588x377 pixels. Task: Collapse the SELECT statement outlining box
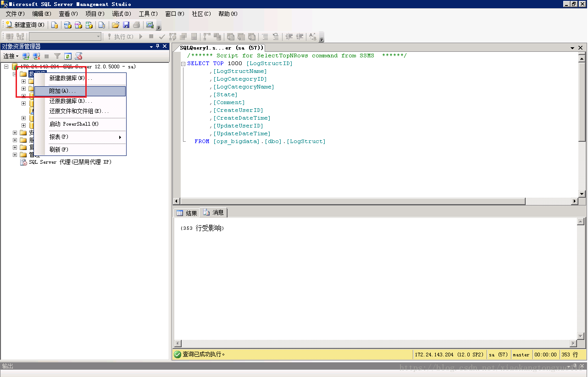(183, 64)
